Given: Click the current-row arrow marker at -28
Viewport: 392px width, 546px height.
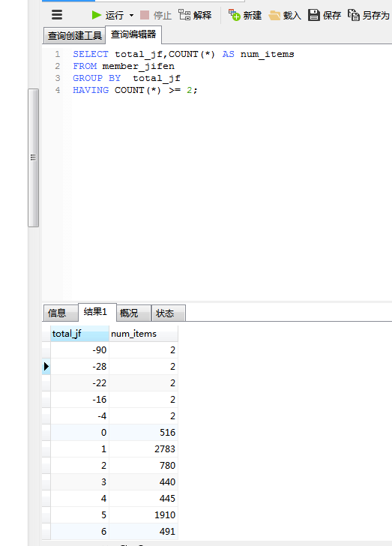Looking at the screenshot, I should click(x=46, y=366).
